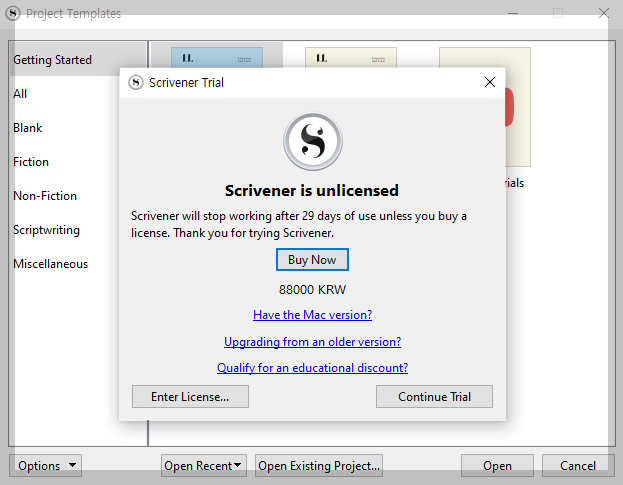Select the Scriptwriting template category
Viewport: 623px width, 485px height.
click(x=46, y=230)
